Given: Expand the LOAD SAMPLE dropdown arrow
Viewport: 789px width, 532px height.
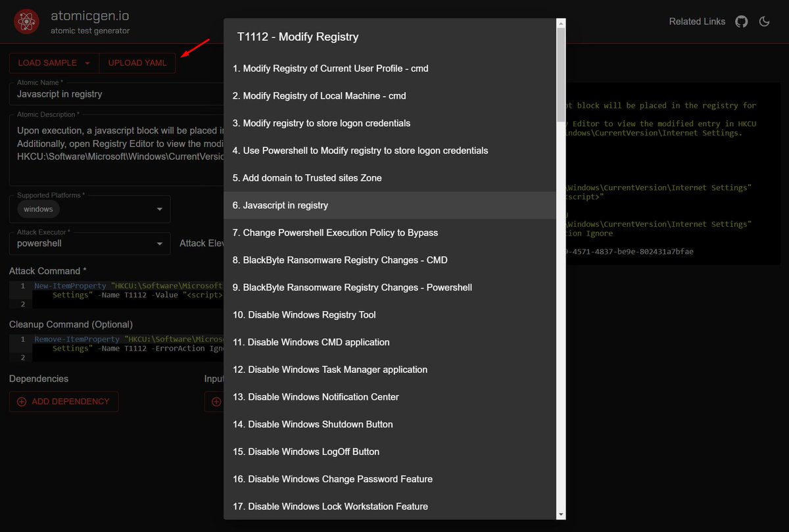Looking at the screenshot, I should click(x=87, y=63).
